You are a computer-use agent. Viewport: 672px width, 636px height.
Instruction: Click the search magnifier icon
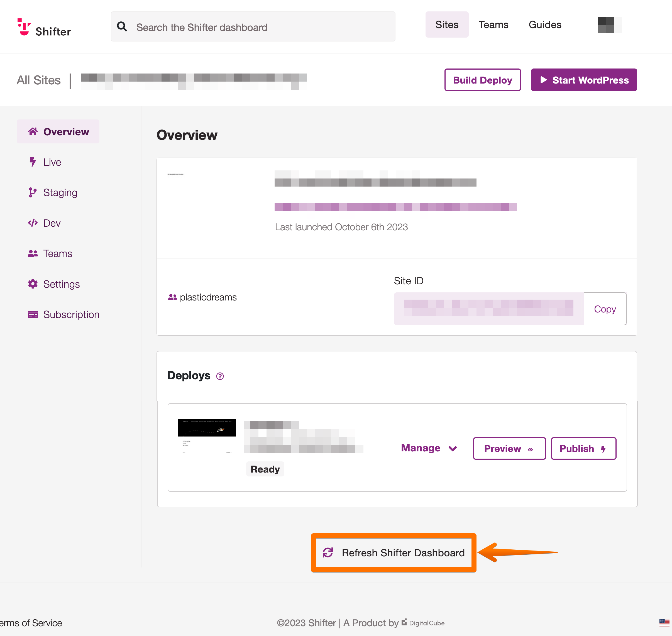(122, 27)
